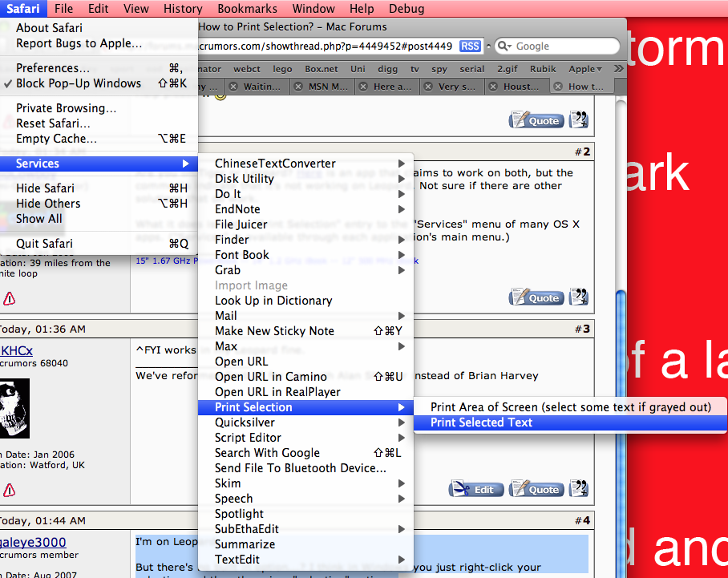Expand Grab services submenu
Screen dimensions: 728x578
point(305,271)
